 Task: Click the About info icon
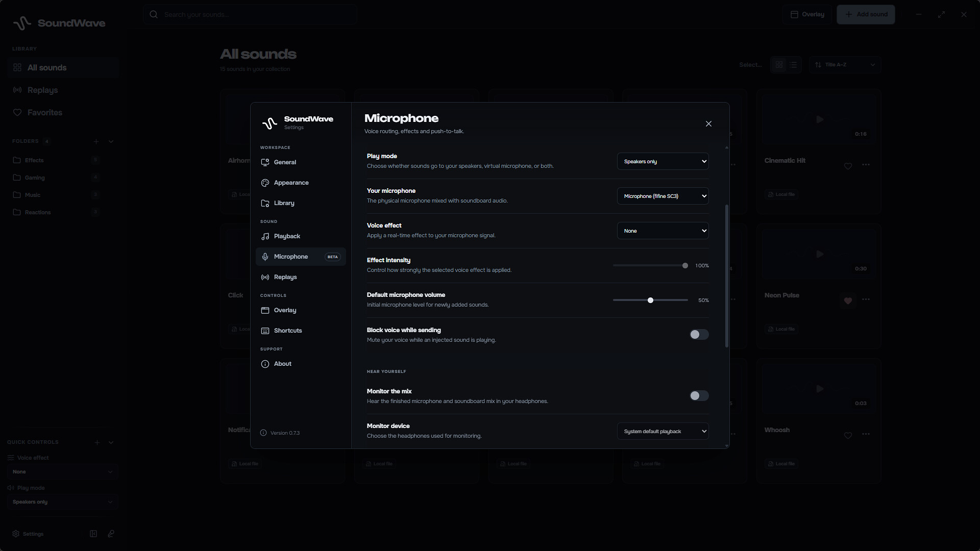(x=265, y=364)
